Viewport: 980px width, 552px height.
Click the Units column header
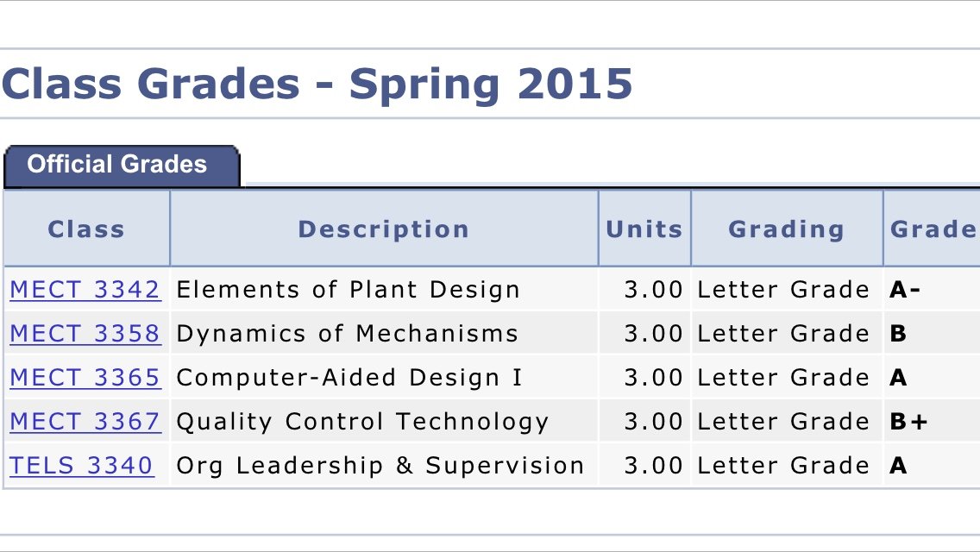(644, 229)
